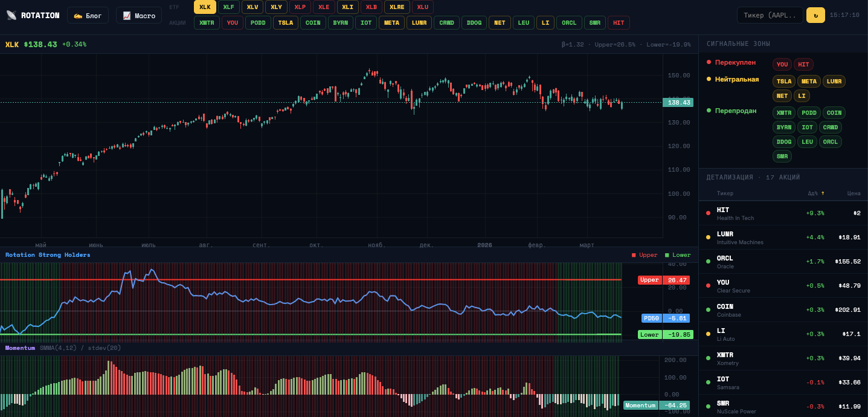Open the ORCL Oracle table row
868x417 pixels.
[783, 262]
